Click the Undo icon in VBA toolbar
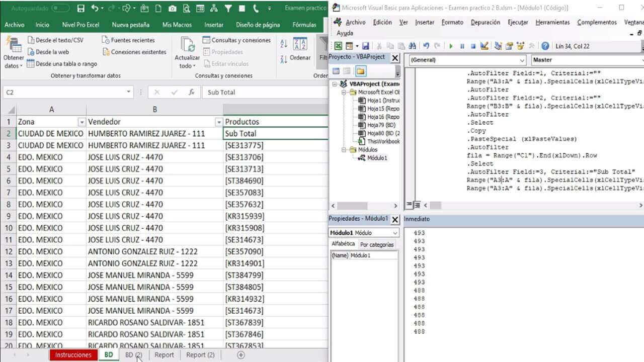The height and width of the screenshot is (362, 644). point(427,46)
